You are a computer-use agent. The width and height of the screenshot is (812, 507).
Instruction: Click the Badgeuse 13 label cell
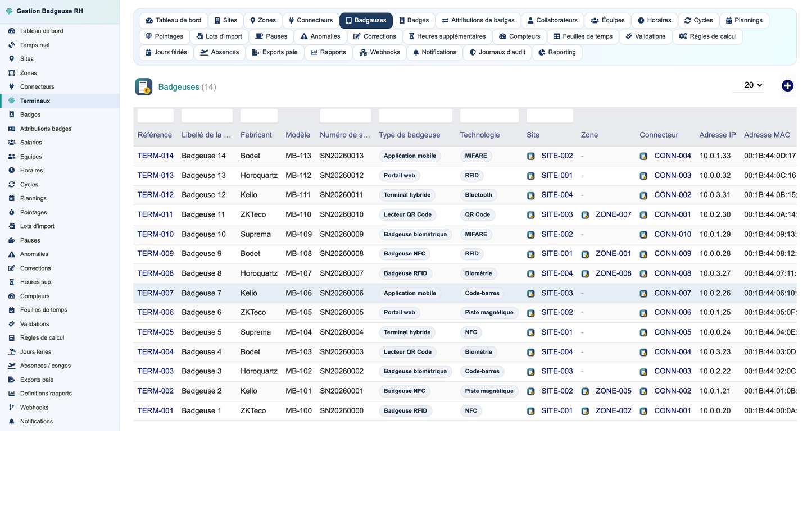click(203, 175)
